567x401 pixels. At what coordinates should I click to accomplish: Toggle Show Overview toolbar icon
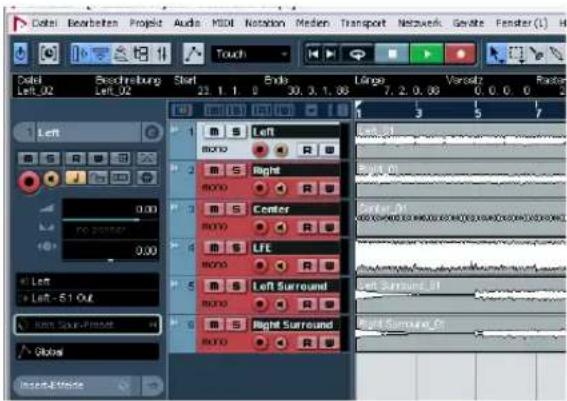click(121, 54)
